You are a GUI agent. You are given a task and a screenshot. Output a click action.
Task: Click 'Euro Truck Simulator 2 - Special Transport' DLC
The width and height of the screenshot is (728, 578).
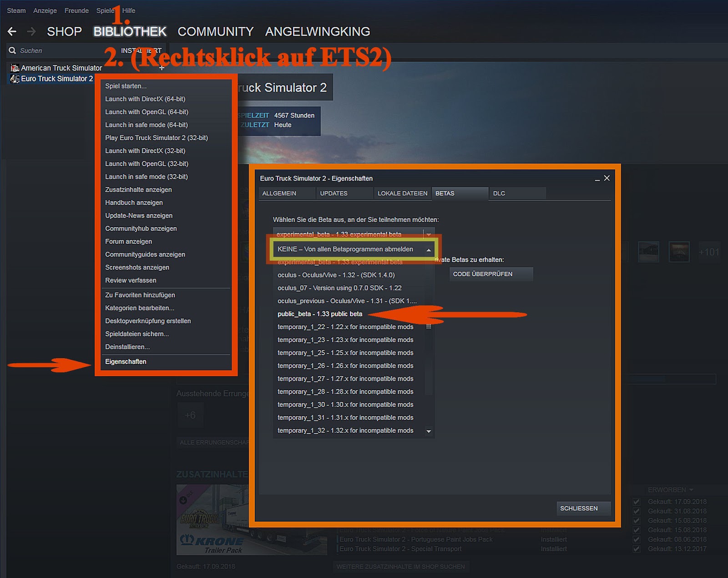[x=400, y=549]
